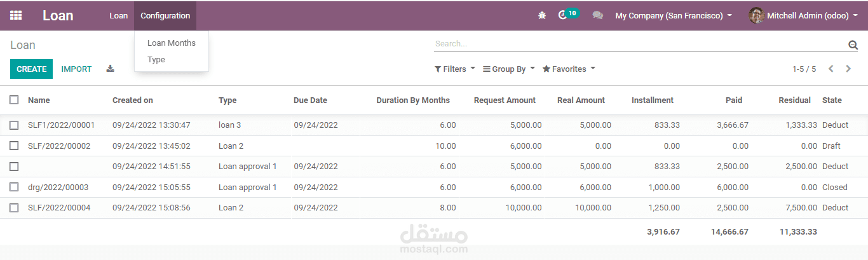Open the apps grid menu icon
The image size is (868, 260).
16,15
